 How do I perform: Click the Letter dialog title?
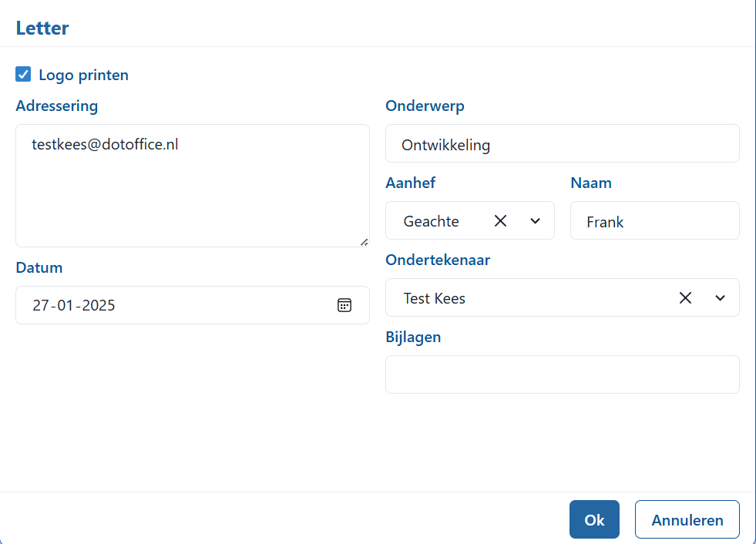[x=42, y=29]
